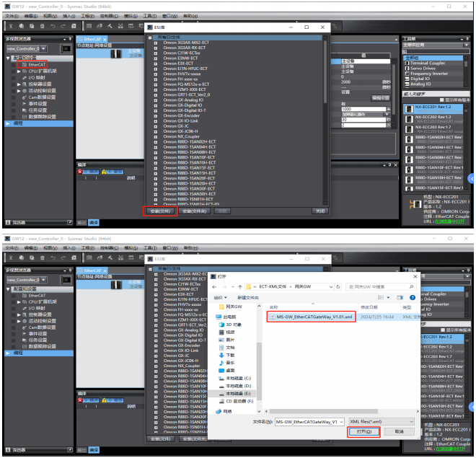The image size is (476, 458).
Task: Click Delete trash icon in upper Sysmac toolbar
Action: 43,26
